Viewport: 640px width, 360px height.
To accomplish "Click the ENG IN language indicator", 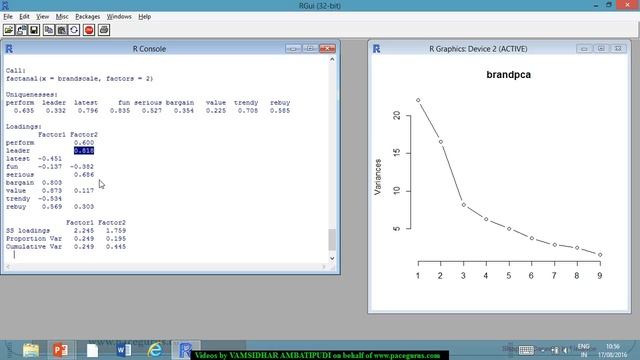I will pos(584,351).
